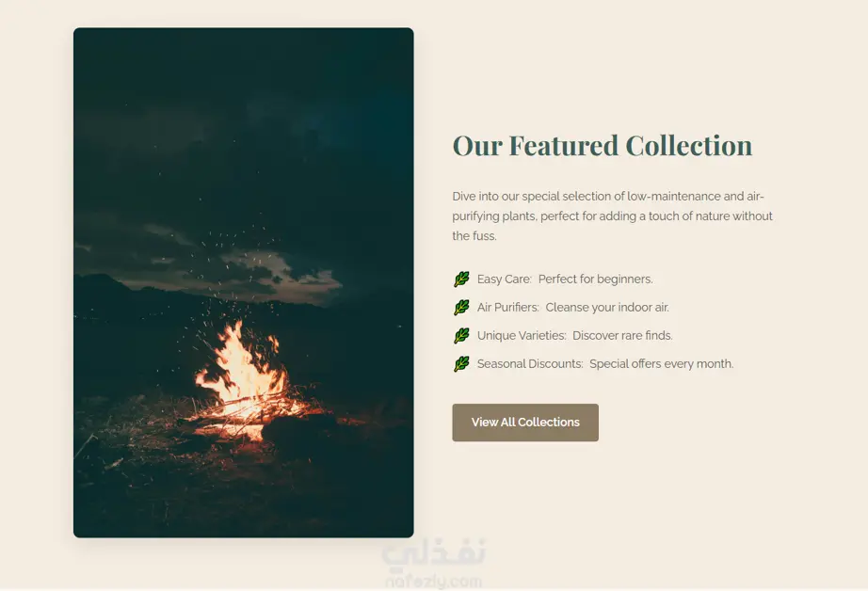Click the text Discover rare finds
Screen dimensions: 868x591
[x=623, y=335]
